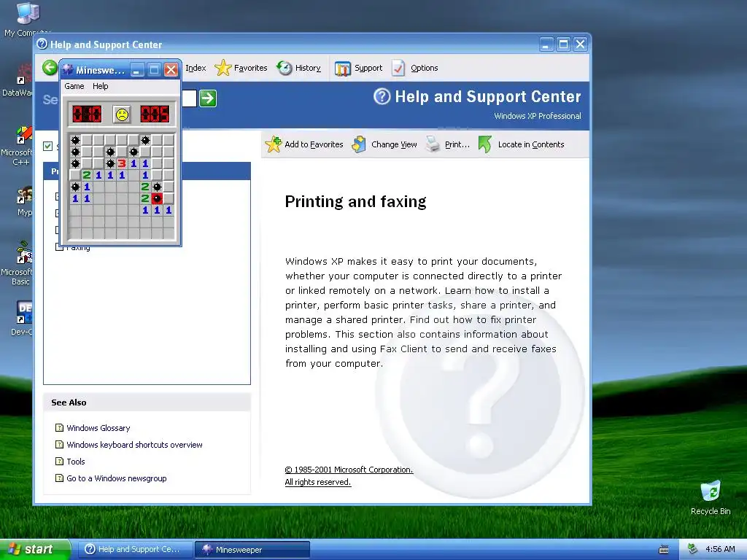747x560 pixels.
Task: Click Add to Favorites label
Action: (x=314, y=144)
